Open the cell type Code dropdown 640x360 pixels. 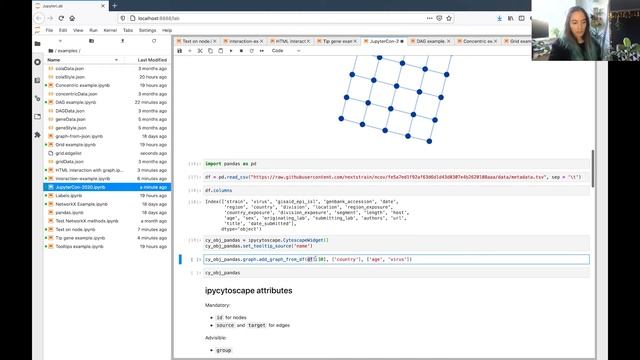[x=286, y=51]
